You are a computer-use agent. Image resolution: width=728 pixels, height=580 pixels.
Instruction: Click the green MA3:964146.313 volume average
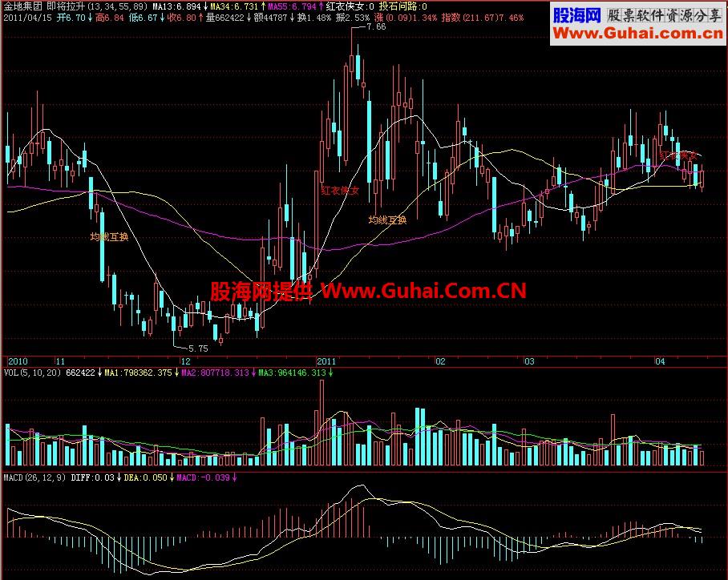coord(292,373)
